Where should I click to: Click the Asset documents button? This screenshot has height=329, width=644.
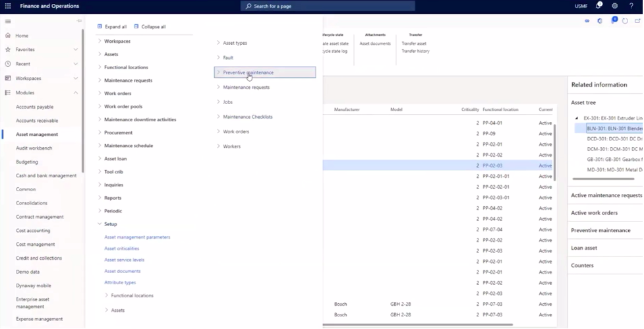coord(375,44)
